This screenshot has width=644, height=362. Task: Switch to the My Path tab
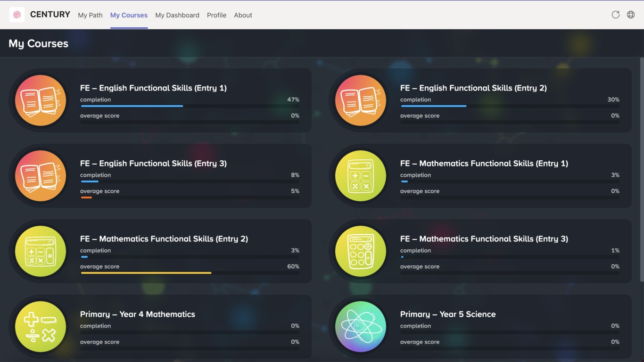(x=90, y=15)
